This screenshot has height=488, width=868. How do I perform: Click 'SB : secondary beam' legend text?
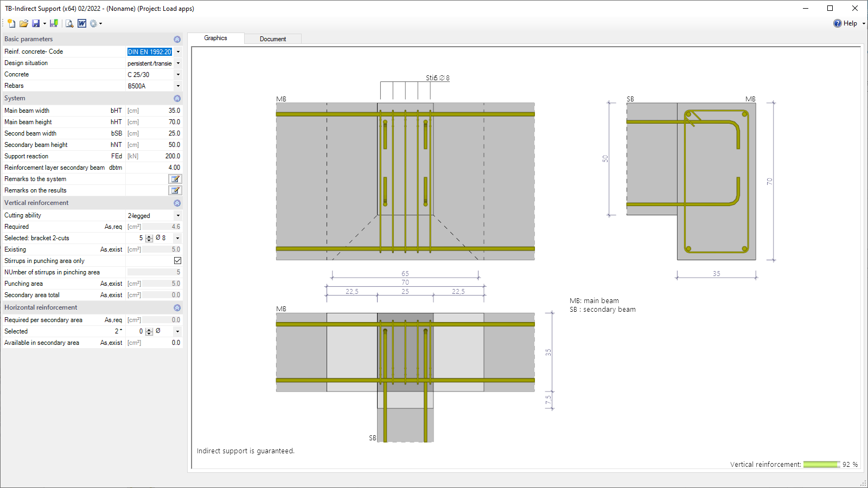(603, 310)
